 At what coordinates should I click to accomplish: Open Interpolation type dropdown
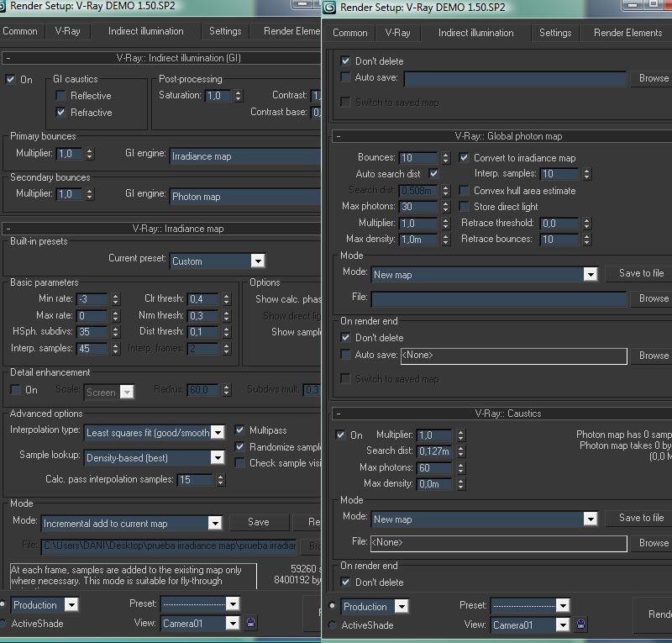point(155,432)
